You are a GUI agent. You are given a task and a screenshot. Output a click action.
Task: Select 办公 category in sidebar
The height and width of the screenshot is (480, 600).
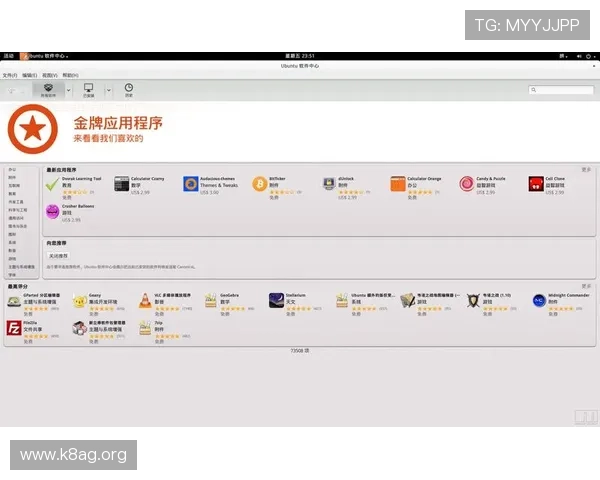tap(12, 170)
